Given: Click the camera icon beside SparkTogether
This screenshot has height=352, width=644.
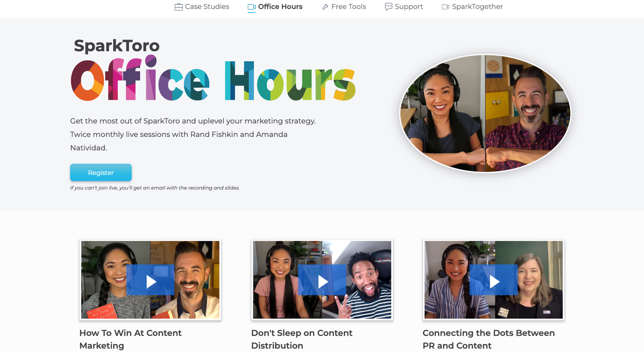Looking at the screenshot, I should pyautogui.click(x=445, y=7).
